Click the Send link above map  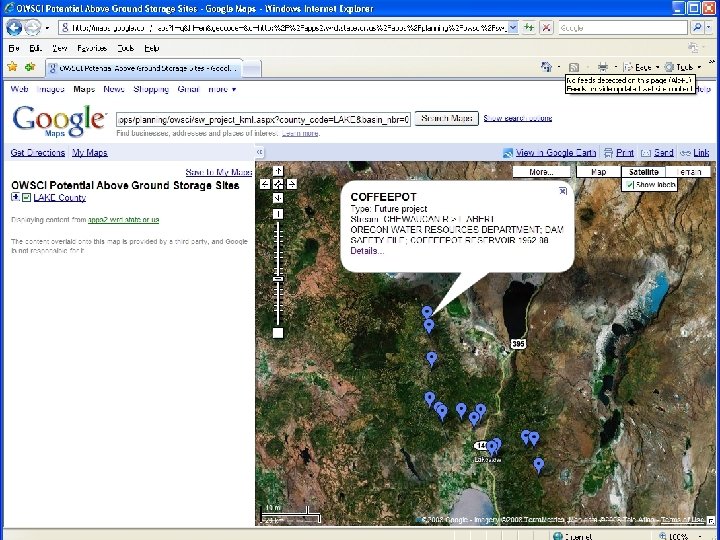point(664,152)
